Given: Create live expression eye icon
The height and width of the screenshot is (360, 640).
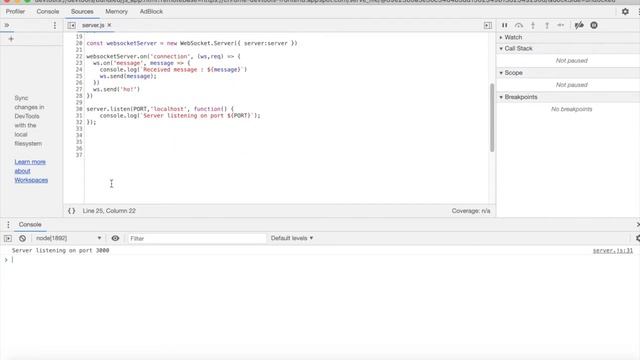Looking at the screenshot, I should tap(115, 238).
